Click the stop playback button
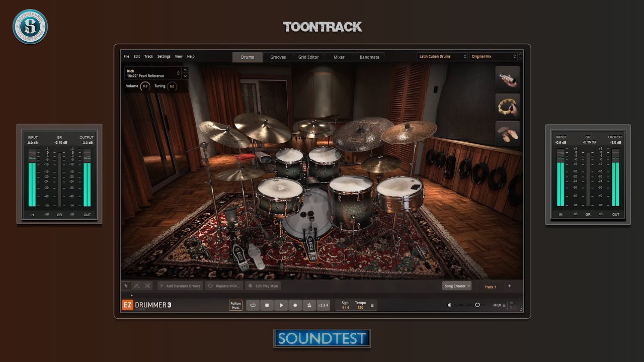 coord(267,305)
